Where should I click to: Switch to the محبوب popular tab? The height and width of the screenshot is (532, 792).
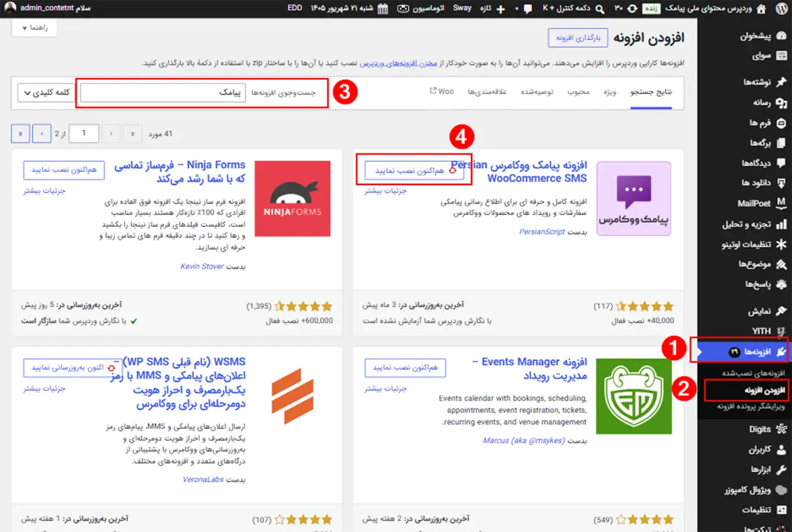(x=578, y=92)
